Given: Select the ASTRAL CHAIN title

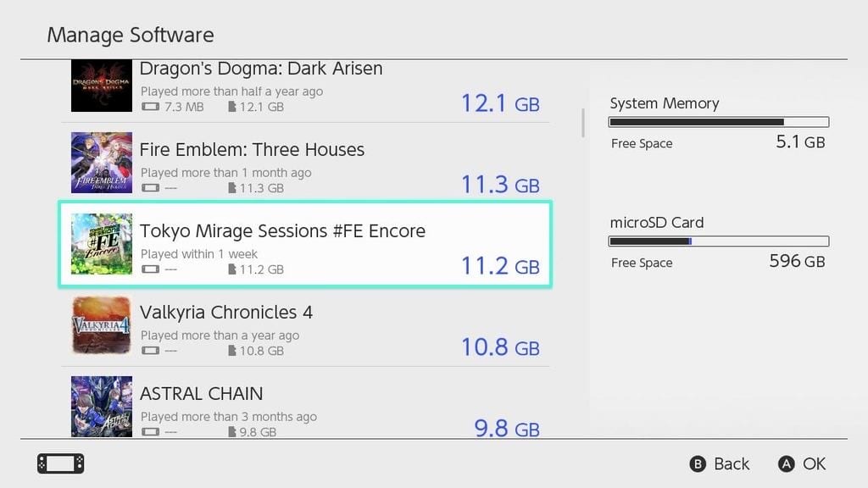Looking at the screenshot, I should [x=201, y=394].
